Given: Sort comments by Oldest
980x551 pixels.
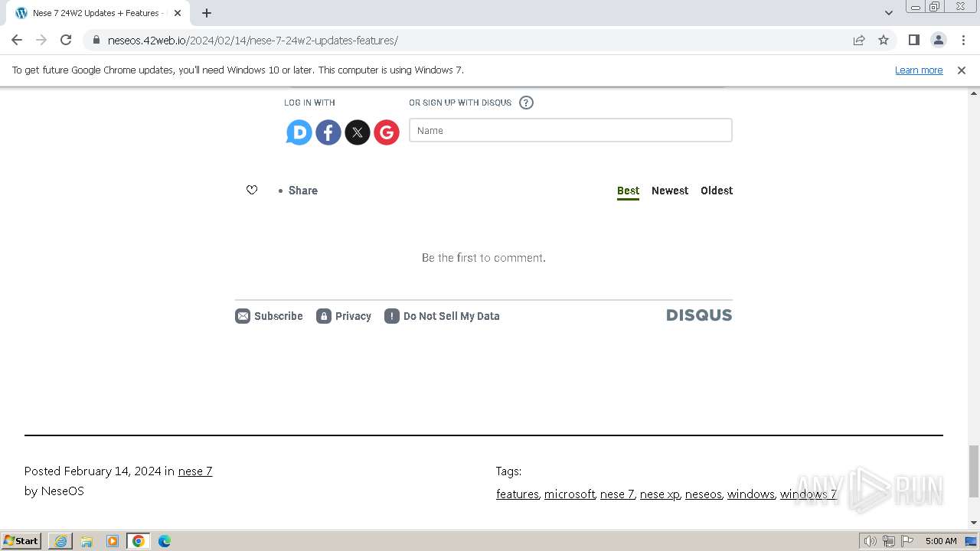Looking at the screenshot, I should (717, 191).
